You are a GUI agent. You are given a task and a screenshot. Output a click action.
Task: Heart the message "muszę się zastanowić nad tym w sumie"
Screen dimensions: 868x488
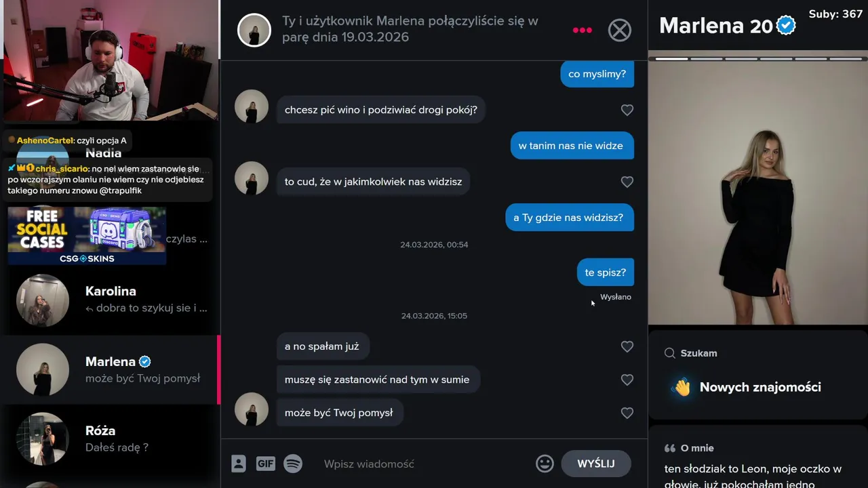coord(627,380)
